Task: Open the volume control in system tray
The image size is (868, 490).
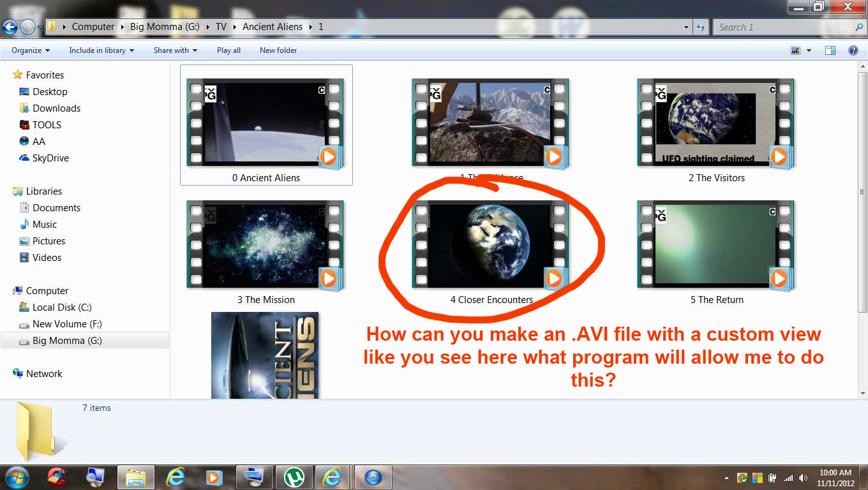Action: 803,477
